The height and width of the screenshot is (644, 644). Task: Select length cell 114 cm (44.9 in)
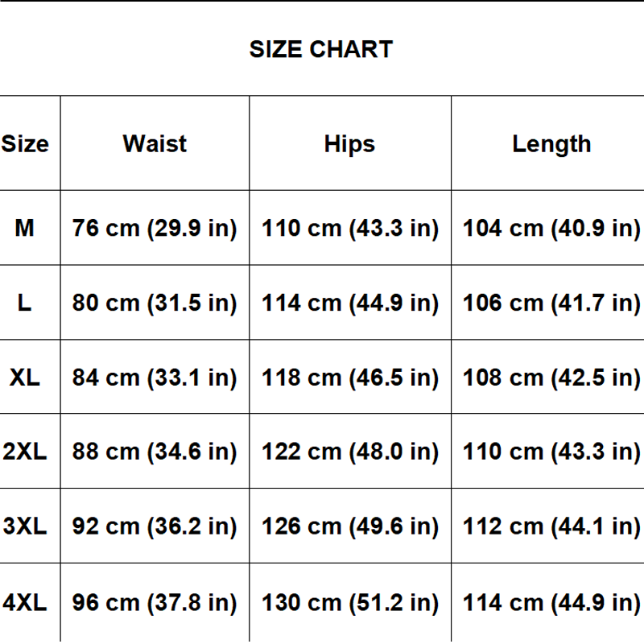pyautogui.click(x=551, y=603)
